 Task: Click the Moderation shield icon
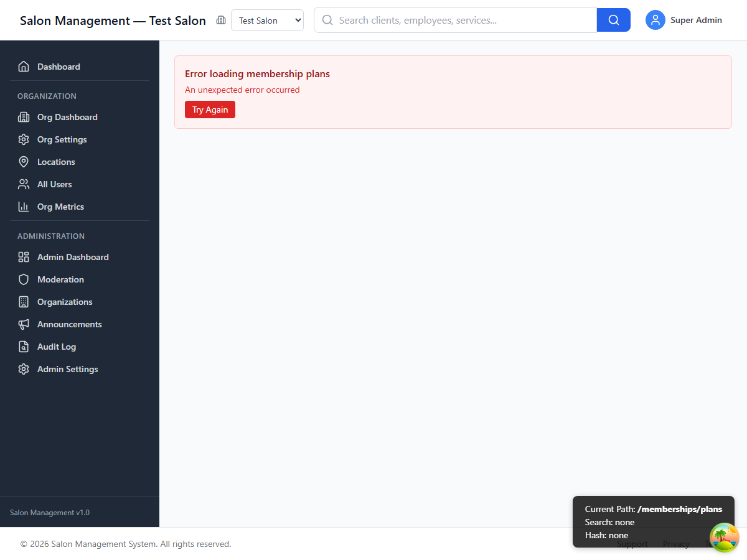pos(23,279)
